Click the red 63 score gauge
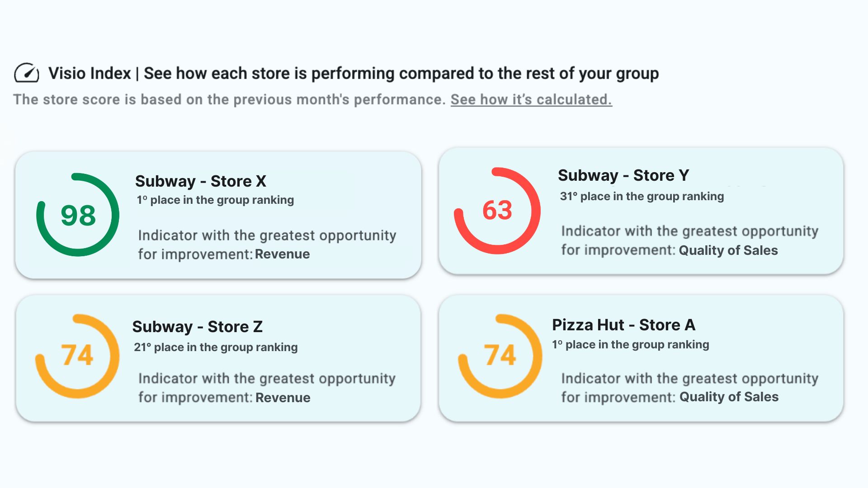This screenshot has height=488, width=868. click(497, 211)
